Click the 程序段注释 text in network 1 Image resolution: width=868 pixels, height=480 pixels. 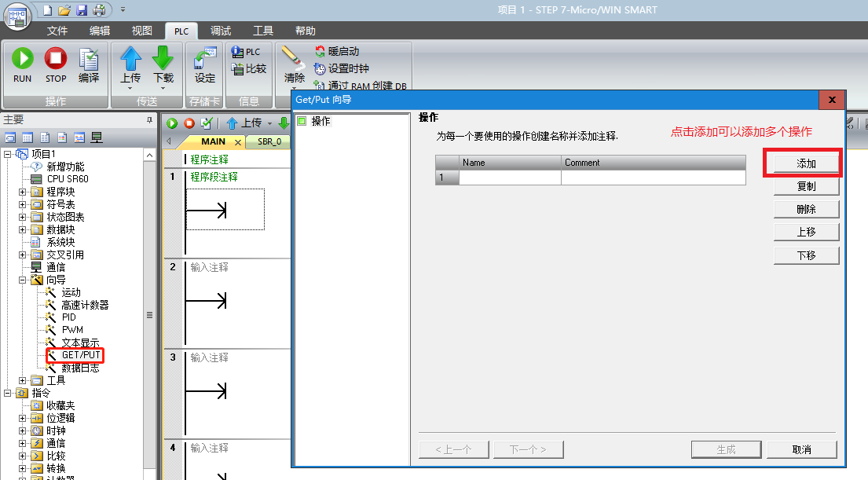click(214, 177)
